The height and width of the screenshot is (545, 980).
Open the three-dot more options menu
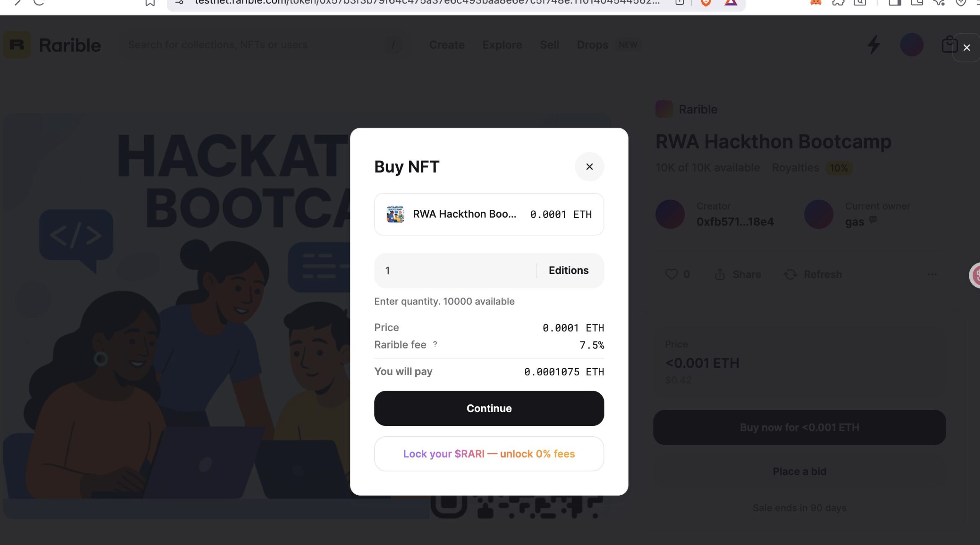[932, 274]
